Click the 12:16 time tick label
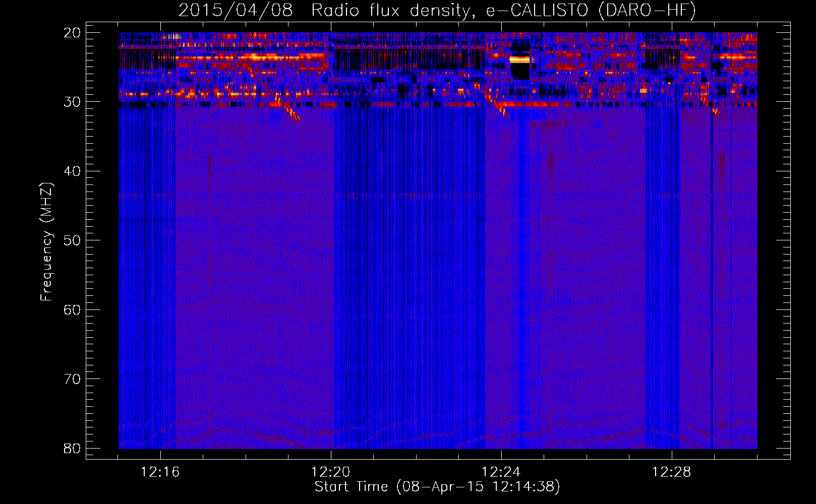The height and width of the screenshot is (504, 816). pos(160,472)
